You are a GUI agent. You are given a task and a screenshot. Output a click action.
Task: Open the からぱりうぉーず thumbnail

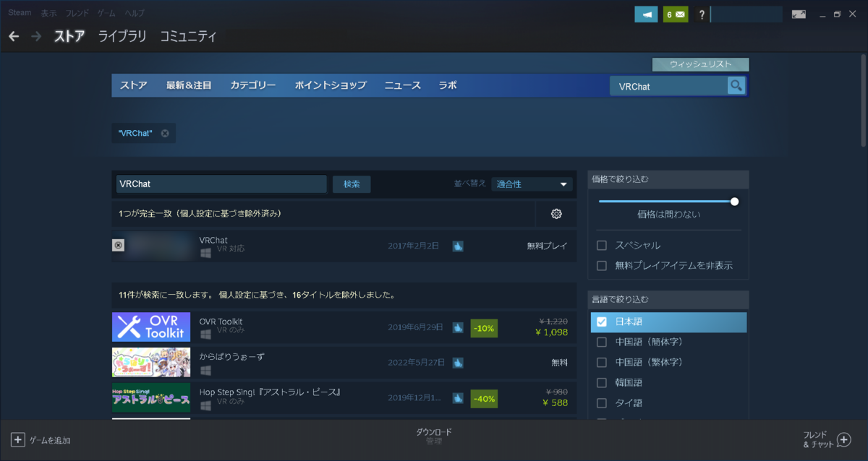point(151,362)
